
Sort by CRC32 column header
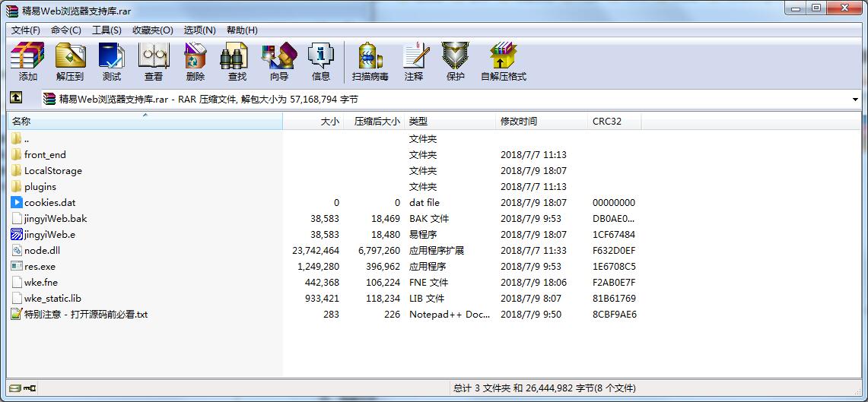tap(615, 121)
